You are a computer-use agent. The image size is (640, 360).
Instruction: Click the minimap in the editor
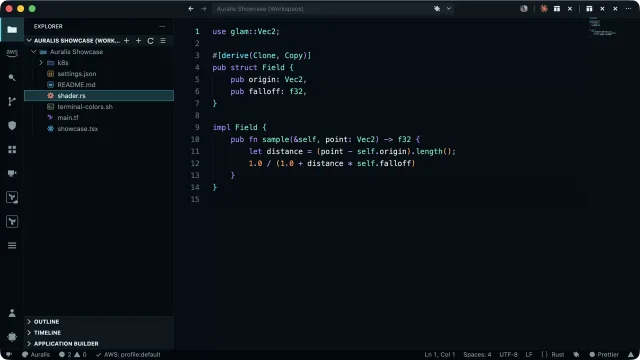click(602, 27)
